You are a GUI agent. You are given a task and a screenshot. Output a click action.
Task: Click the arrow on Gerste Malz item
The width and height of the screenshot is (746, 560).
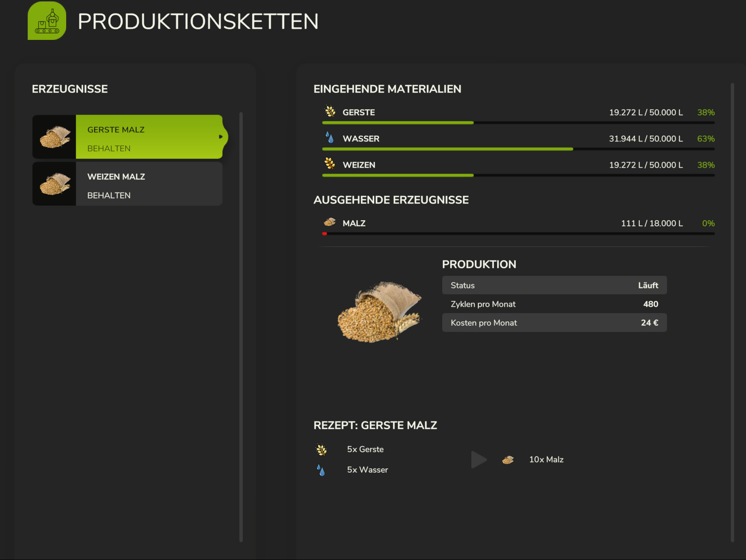coord(221,137)
